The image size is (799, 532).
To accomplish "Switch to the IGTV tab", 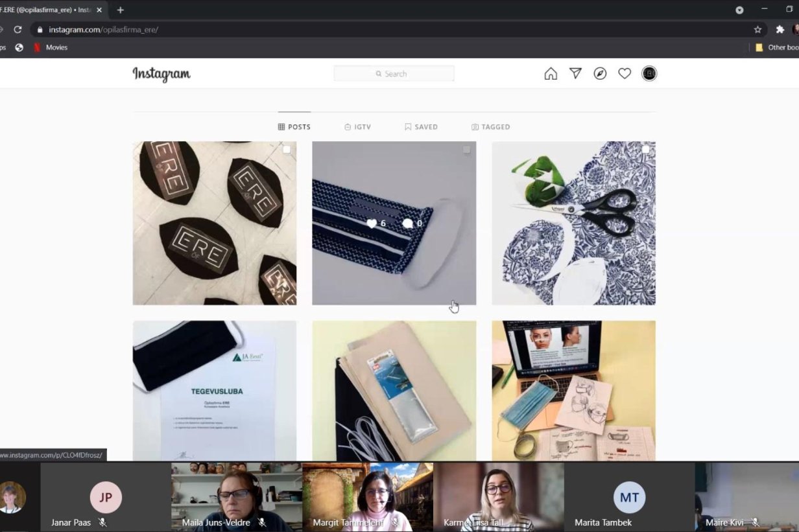I will click(x=357, y=127).
